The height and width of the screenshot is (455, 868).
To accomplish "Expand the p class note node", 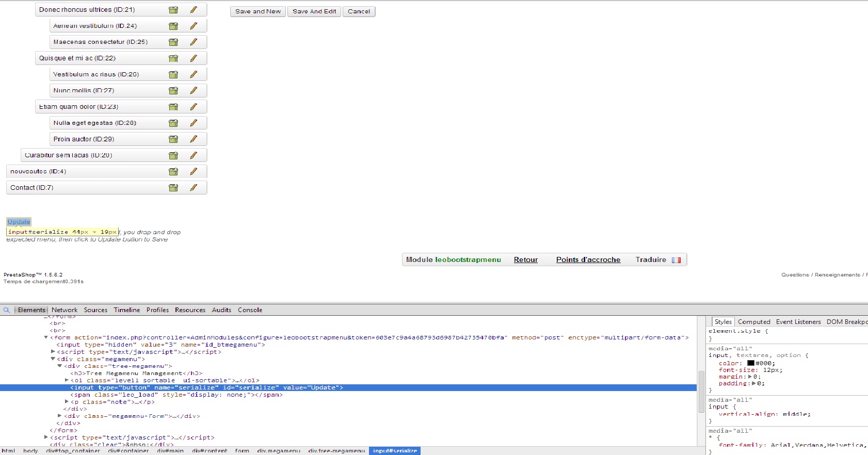I will click(x=67, y=402).
